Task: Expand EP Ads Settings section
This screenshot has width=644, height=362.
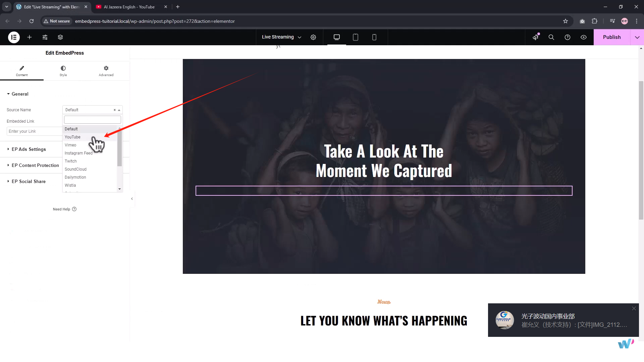Action: (29, 149)
